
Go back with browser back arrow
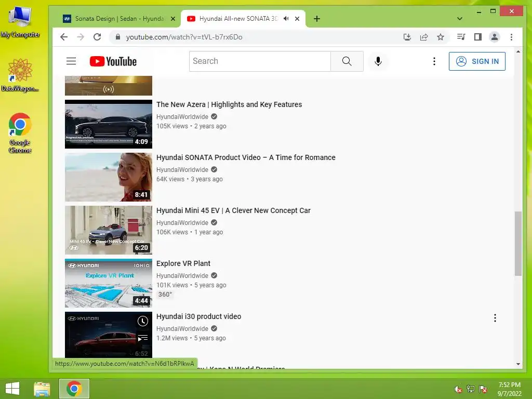tap(64, 37)
